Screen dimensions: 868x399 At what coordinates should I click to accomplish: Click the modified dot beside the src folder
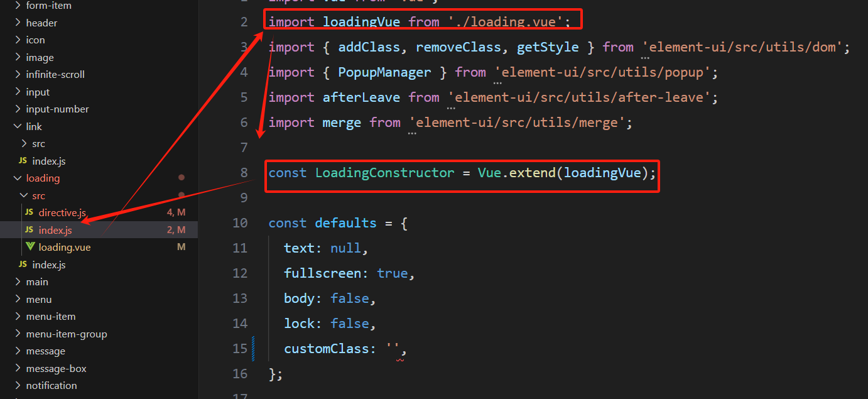click(182, 195)
